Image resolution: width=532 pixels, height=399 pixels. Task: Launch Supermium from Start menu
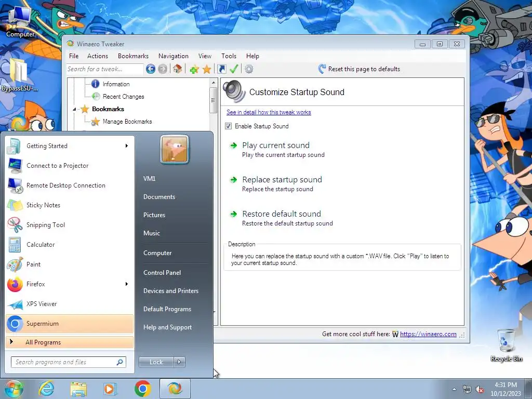click(70, 324)
